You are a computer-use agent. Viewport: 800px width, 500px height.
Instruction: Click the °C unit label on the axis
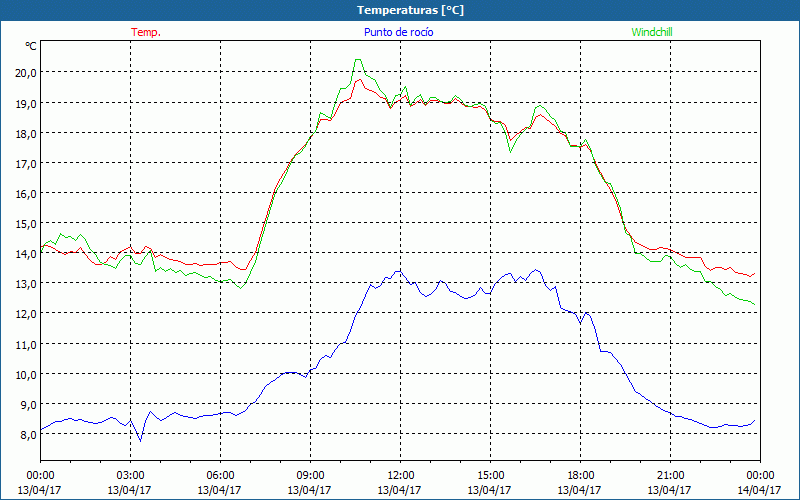tap(31, 46)
